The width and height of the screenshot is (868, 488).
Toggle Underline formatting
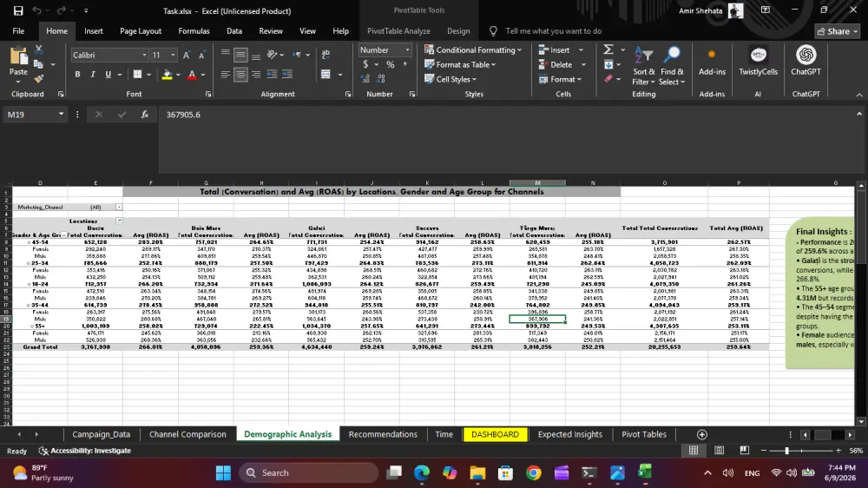tap(108, 74)
